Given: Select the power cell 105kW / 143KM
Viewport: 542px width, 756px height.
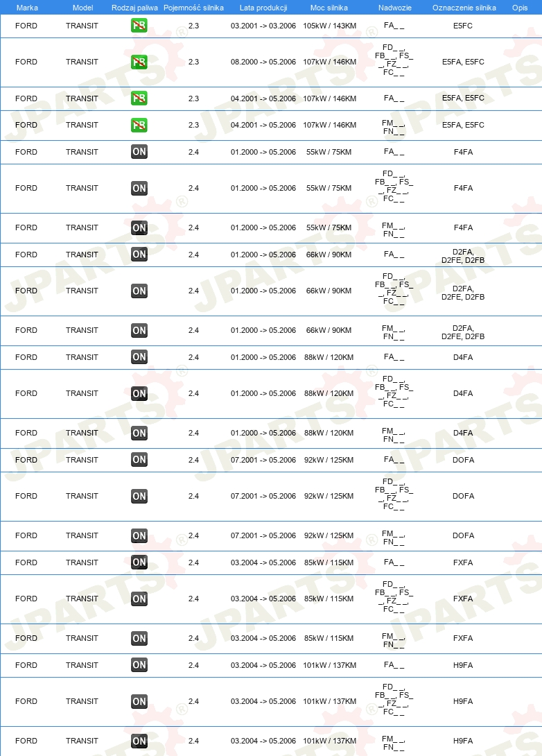Looking at the screenshot, I should (x=329, y=26).
